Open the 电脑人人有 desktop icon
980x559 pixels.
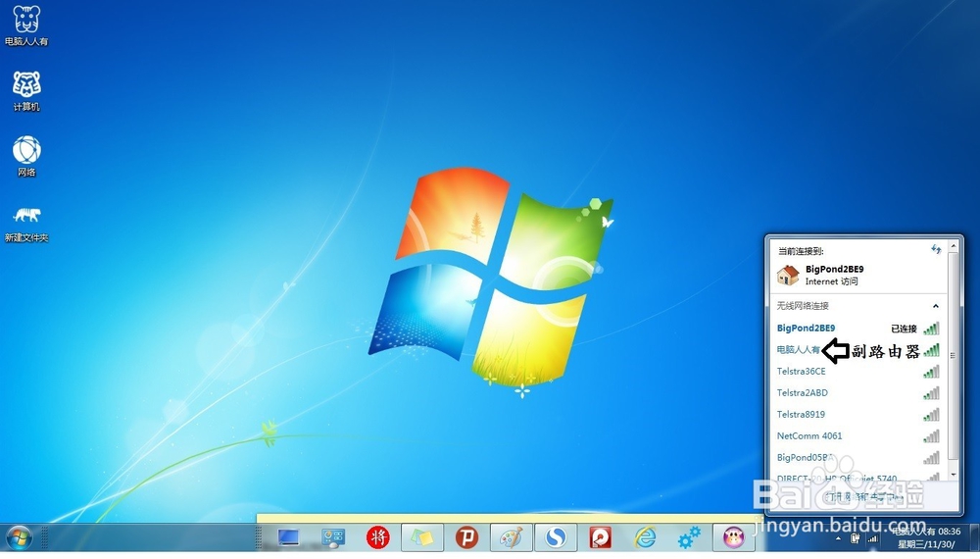click(26, 26)
